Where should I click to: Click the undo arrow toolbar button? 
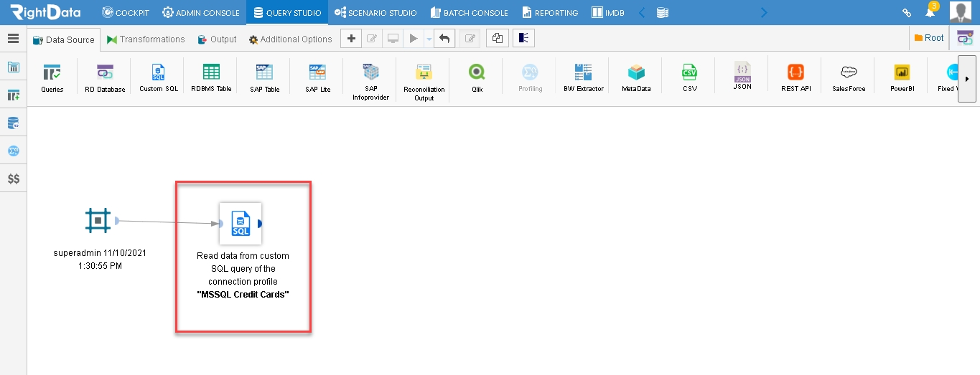coord(445,39)
